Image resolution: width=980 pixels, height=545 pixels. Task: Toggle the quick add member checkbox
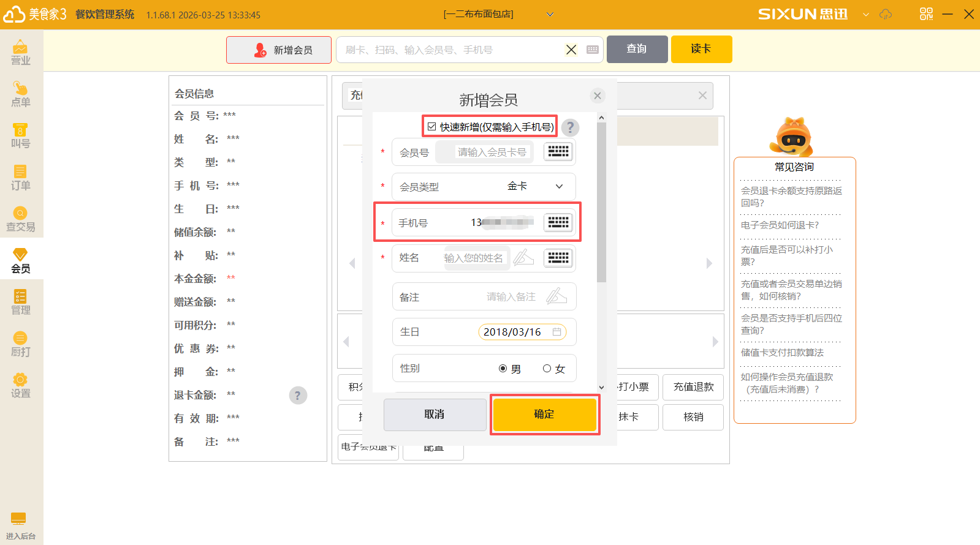[432, 127]
